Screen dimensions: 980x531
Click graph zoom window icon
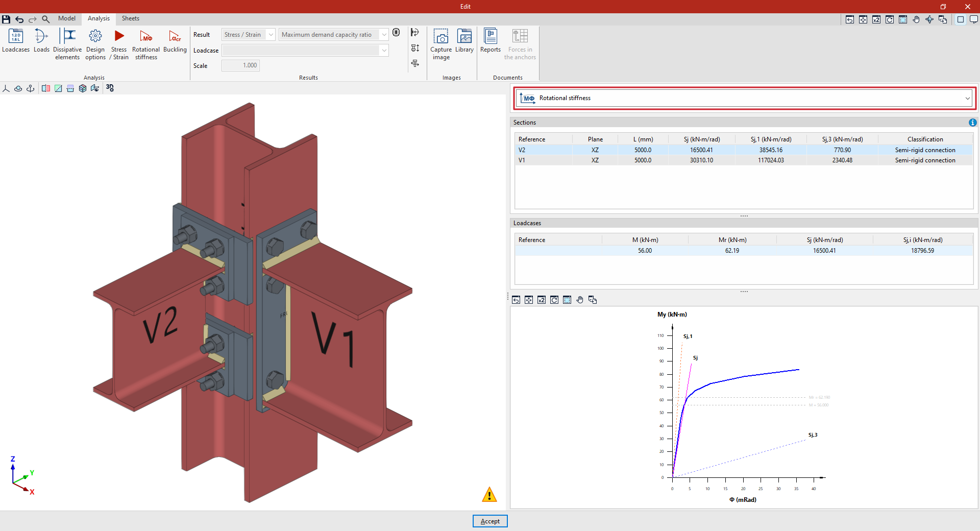(x=567, y=300)
